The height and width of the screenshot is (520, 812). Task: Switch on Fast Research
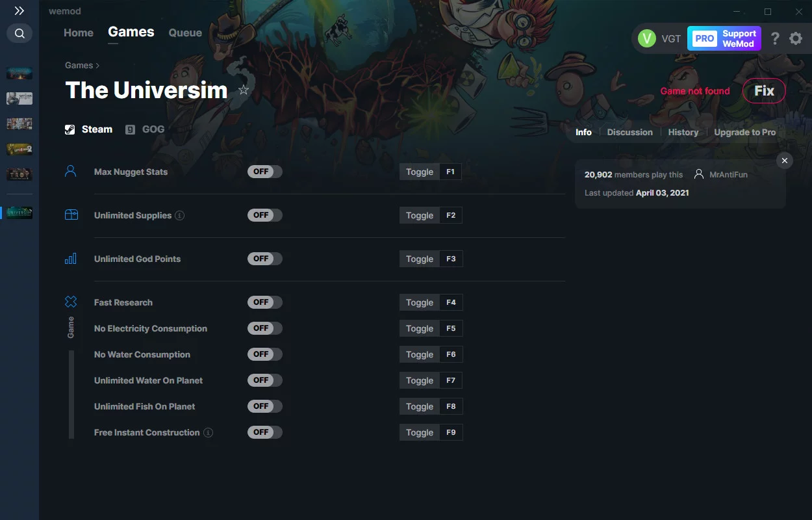point(265,302)
